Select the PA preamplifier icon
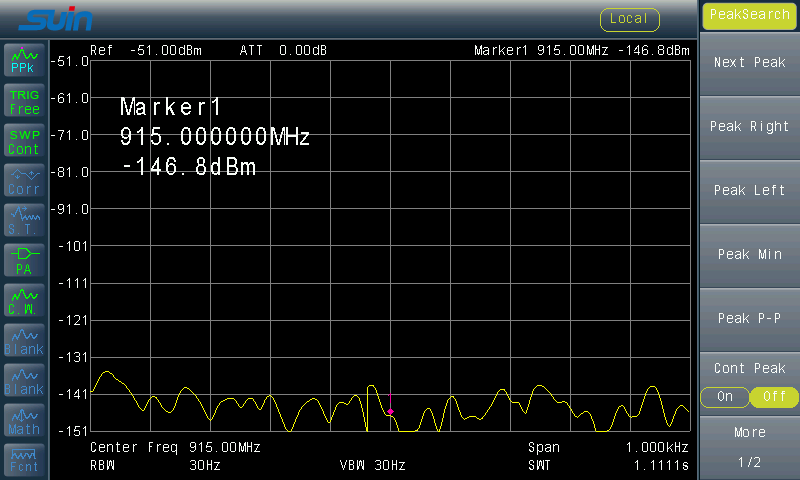The height and width of the screenshot is (480, 800). pyautogui.click(x=24, y=261)
